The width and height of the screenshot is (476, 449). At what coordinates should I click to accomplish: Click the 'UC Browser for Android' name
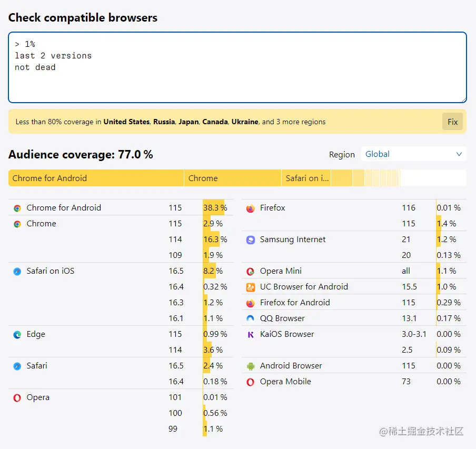coord(304,287)
